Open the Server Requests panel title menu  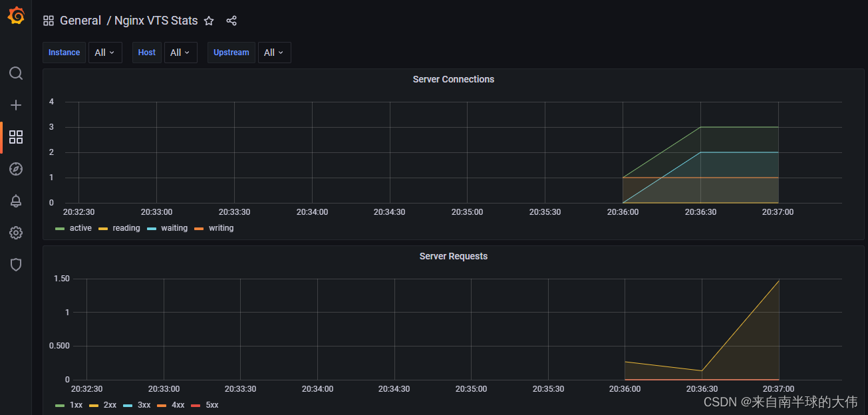[x=453, y=255]
